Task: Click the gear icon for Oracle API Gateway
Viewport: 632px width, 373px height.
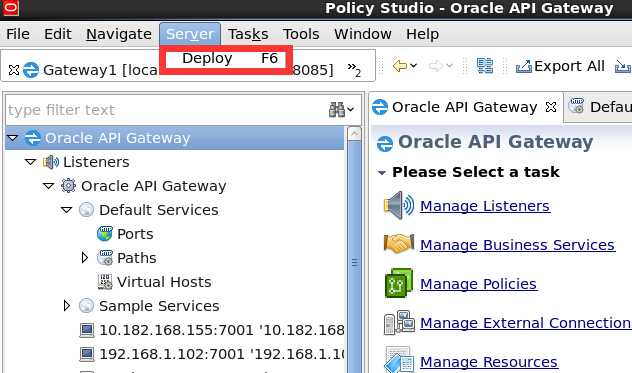Action: click(68, 185)
